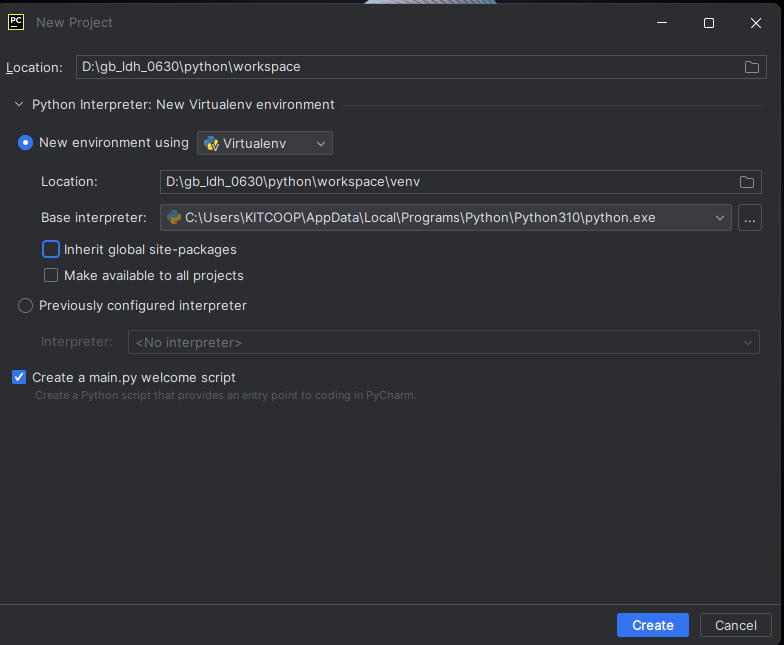This screenshot has width=784, height=645.
Task: Open the Virtualenv environment type dropdown
Action: (265, 143)
